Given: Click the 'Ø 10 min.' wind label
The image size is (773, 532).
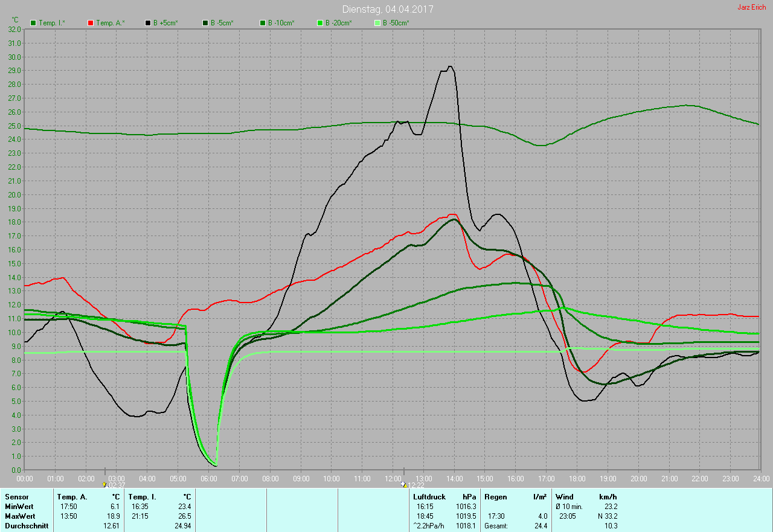Looking at the screenshot, I should coord(569,507).
